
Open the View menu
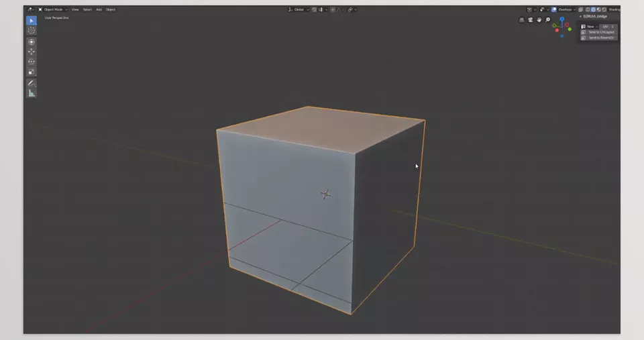tap(75, 9)
